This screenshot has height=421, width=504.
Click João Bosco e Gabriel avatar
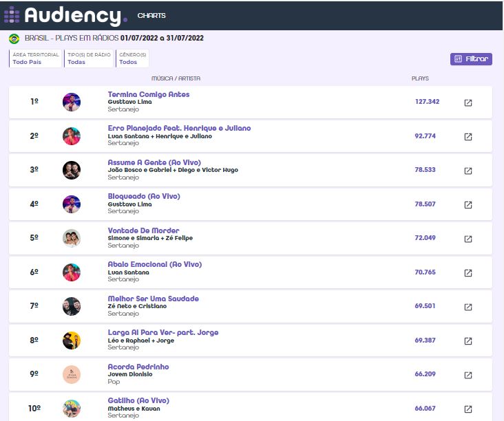pyautogui.click(x=72, y=170)
